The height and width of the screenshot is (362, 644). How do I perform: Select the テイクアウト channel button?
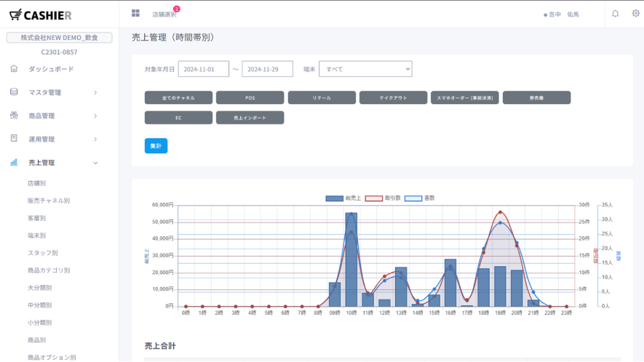pyautogui.click(x=394, y=97)
